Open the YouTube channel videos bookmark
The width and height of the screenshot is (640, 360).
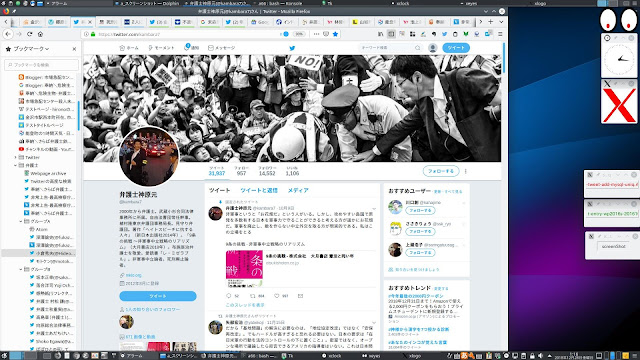point(46,149)
